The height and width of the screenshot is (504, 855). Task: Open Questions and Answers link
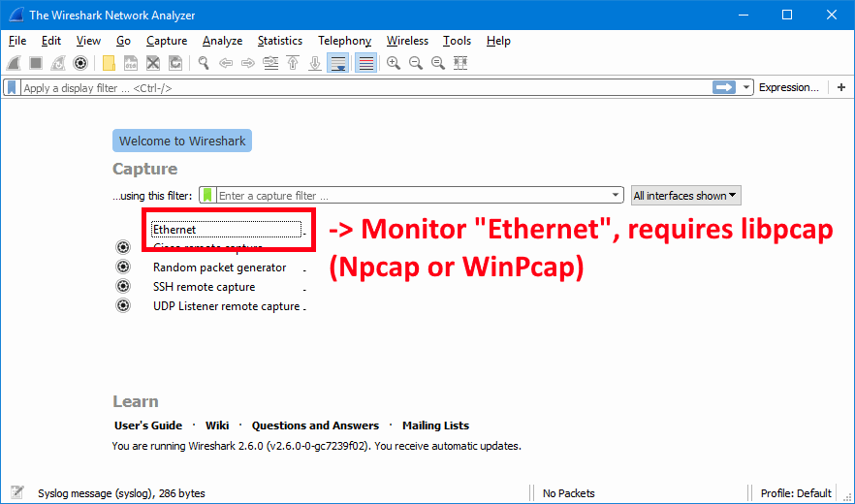click(x=315, y=425)
